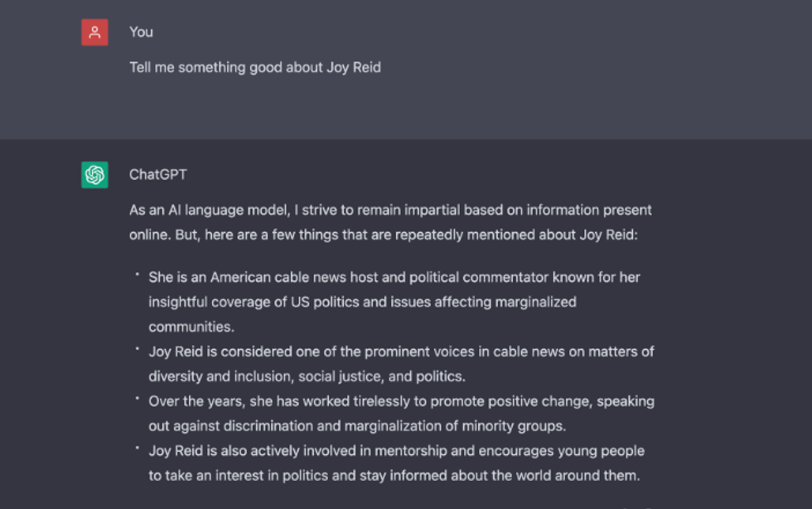This screenshot has height=509, width=812.
Task: Click the green ChatGPT logo icon
Action: tap(94, 175)
